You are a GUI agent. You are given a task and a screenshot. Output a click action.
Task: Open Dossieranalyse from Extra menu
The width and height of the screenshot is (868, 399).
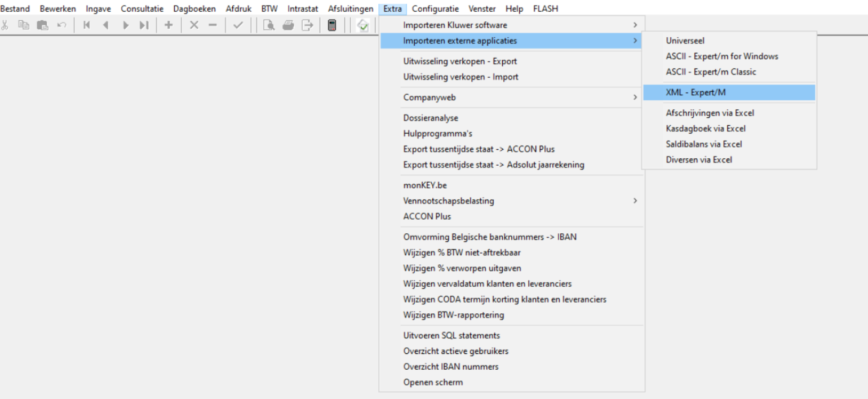pos(431,118)
